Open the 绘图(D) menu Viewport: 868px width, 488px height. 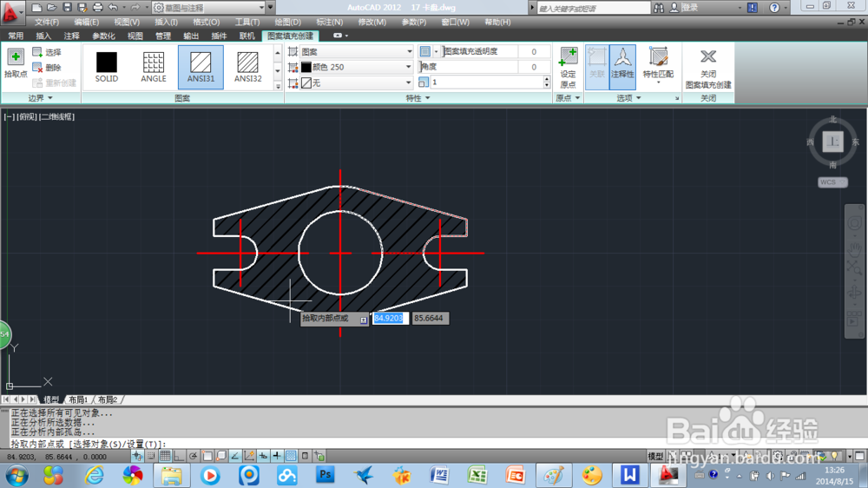point(288,23)
